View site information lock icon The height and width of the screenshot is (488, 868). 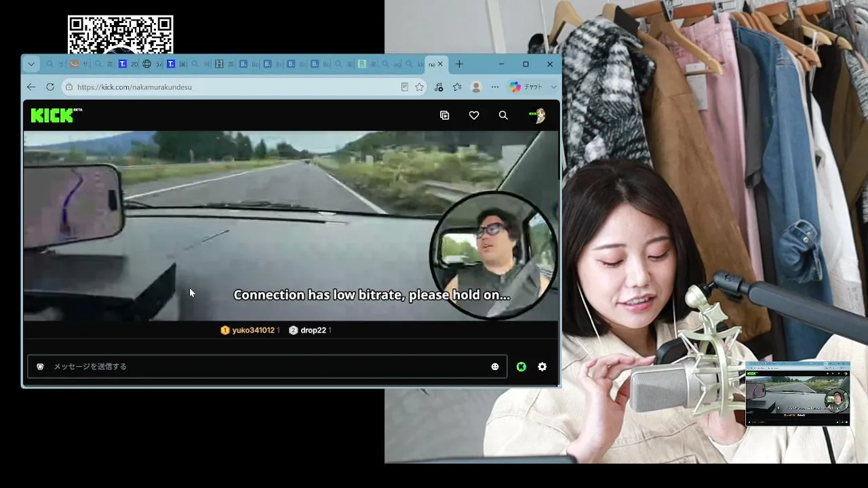pyautogui.click(x=68, y=87)
